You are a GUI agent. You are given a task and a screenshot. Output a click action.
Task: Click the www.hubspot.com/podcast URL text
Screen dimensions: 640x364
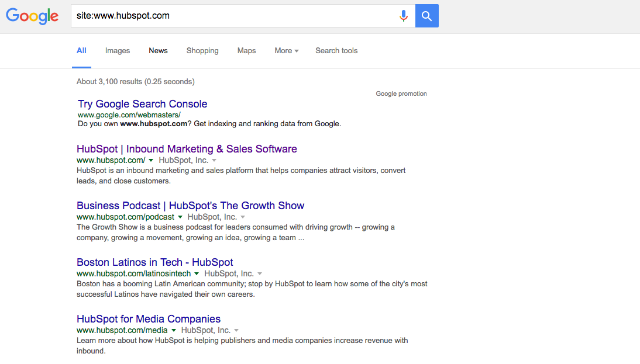click(x=125, y=217)
